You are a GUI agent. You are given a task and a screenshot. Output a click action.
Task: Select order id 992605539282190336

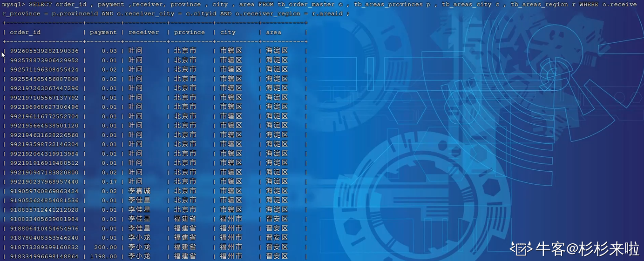44,51
